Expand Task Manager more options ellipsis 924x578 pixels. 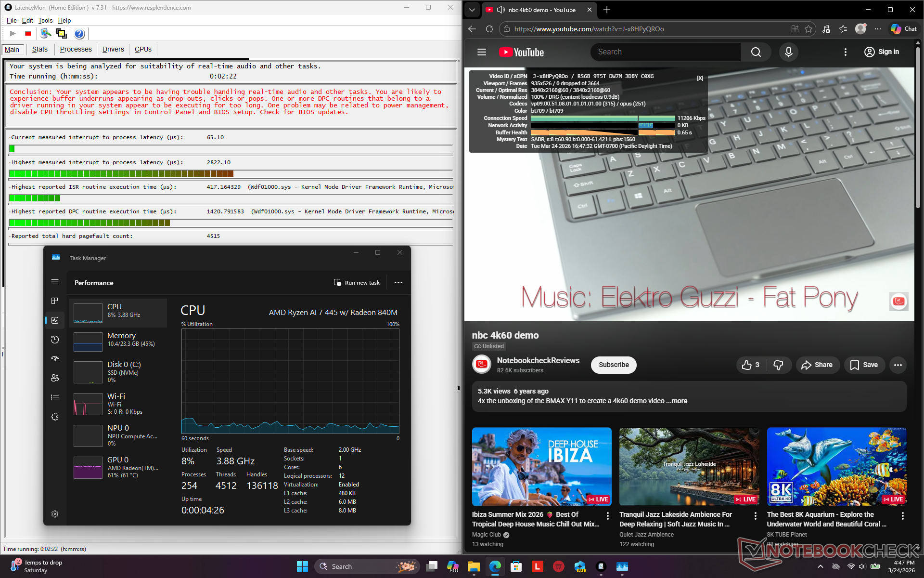click(398, 283)
